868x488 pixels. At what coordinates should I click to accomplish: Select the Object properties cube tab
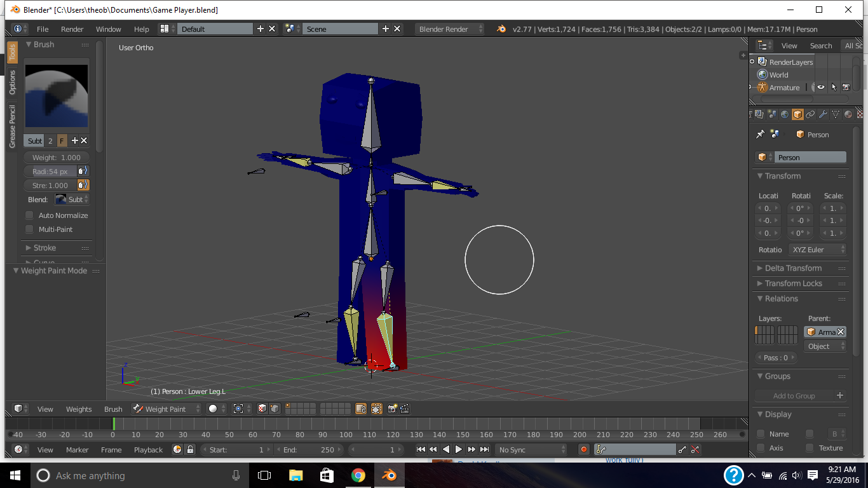coord(797,114)
